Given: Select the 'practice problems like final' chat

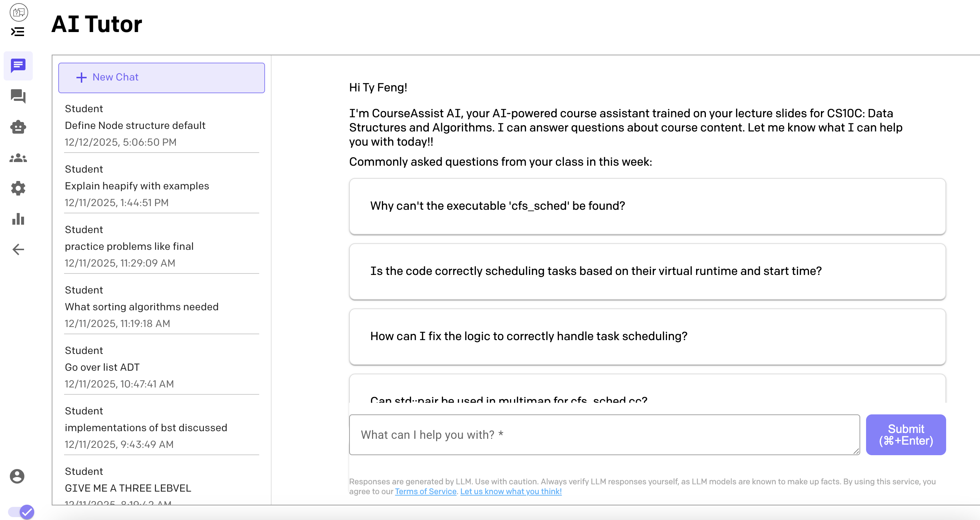Looking at the screenshot, I should click(161, 246).
